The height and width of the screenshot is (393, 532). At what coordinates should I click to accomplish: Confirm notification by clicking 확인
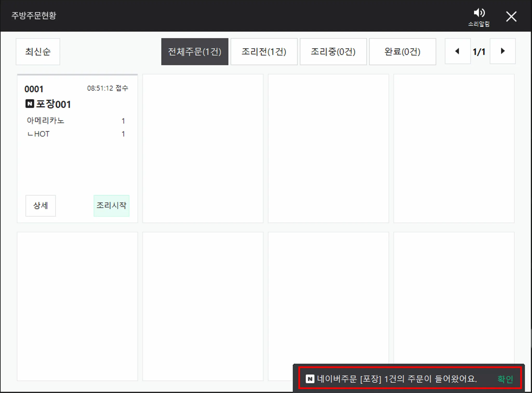505,379
